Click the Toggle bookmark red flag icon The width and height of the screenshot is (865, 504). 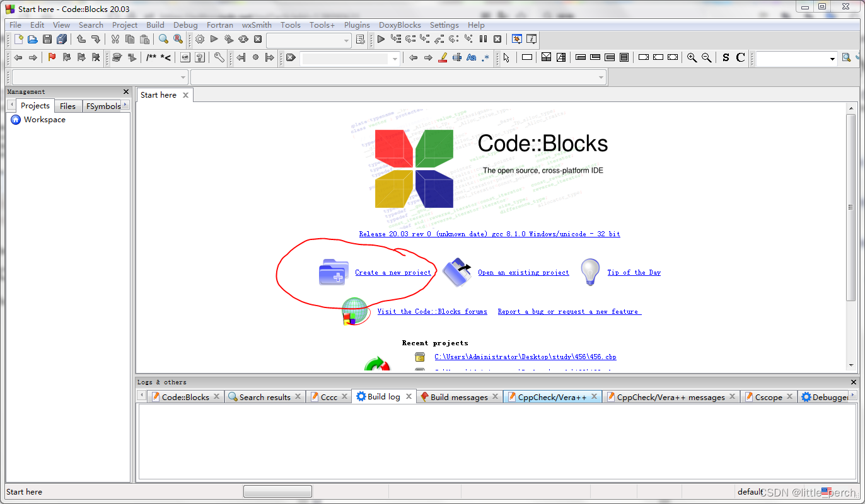pyautogui.click(x=52, y=57)
